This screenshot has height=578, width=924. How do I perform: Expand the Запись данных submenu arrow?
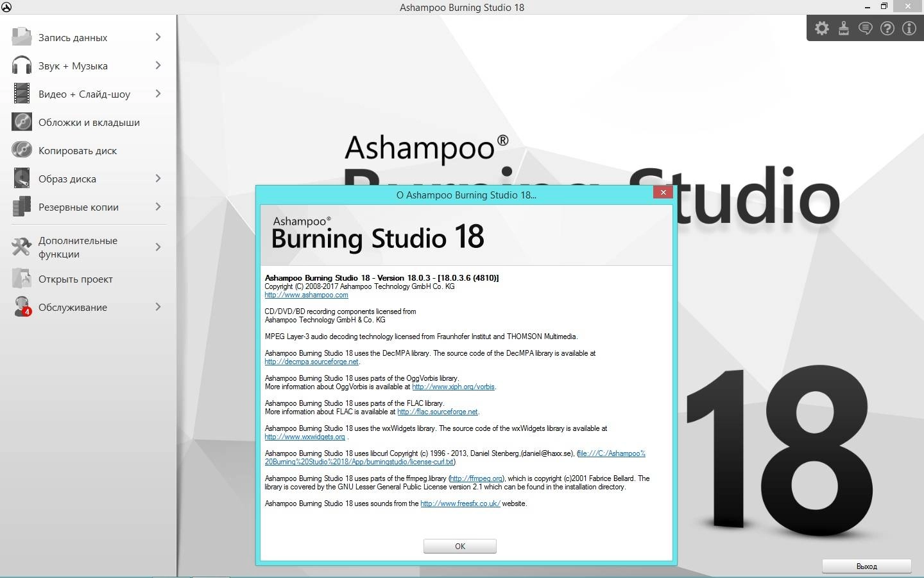(158, 37)
